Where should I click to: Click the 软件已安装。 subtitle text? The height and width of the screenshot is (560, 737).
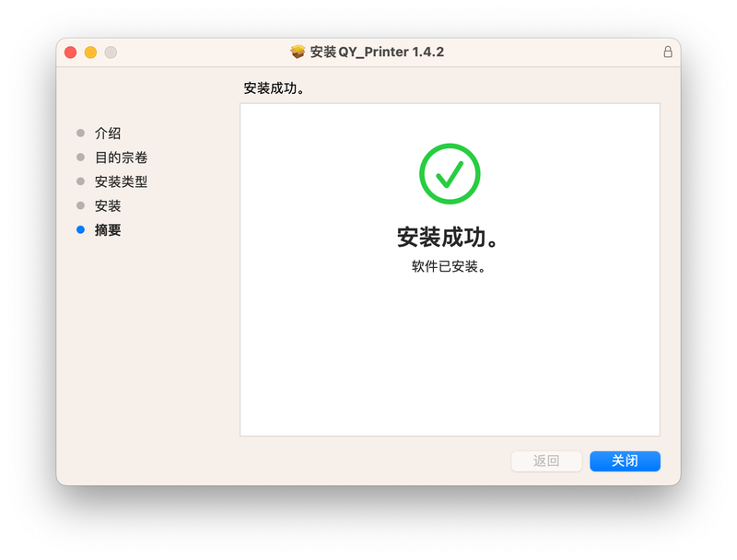click(449, 266)
